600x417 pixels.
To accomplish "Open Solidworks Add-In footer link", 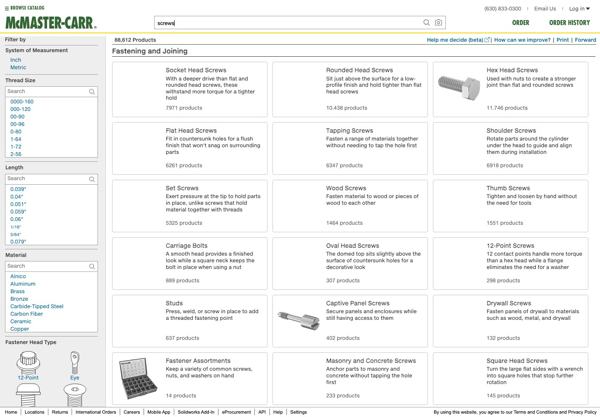I will pos(196,412).
